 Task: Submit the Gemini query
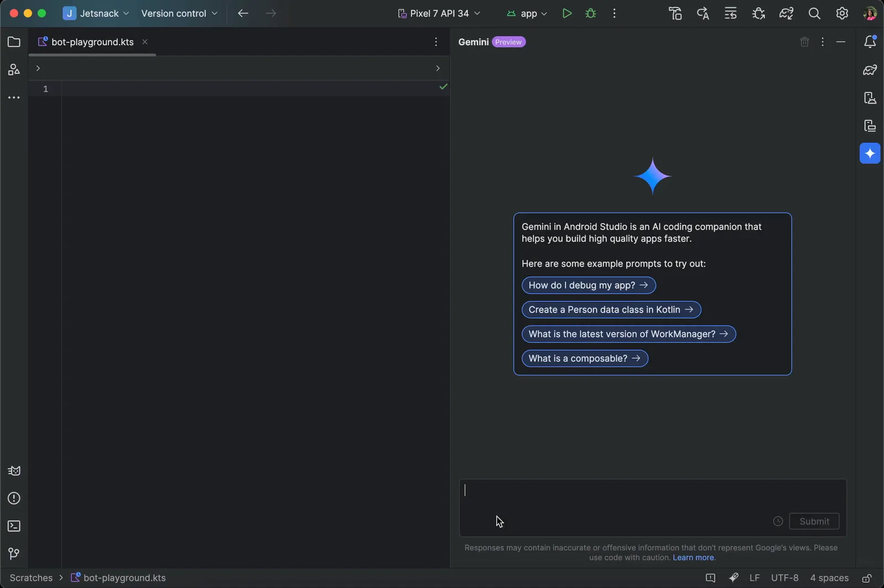pos(814,521)
